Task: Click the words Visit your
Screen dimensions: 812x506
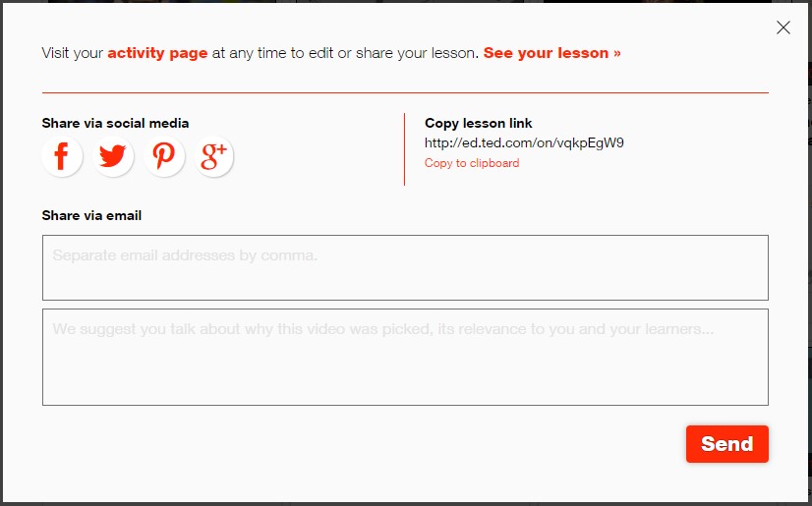Action: pyautogui.click(x=72, y=53)
